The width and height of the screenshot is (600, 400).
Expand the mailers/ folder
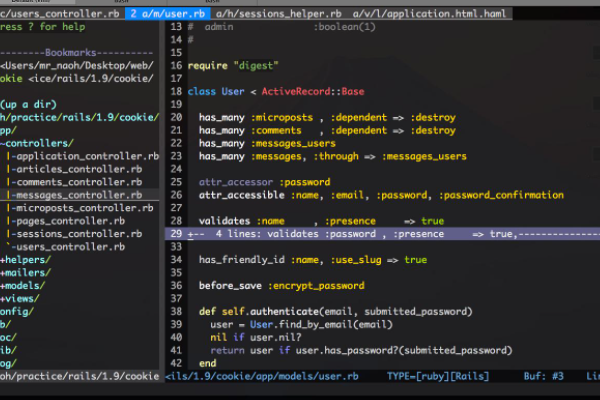pos(26,272)
